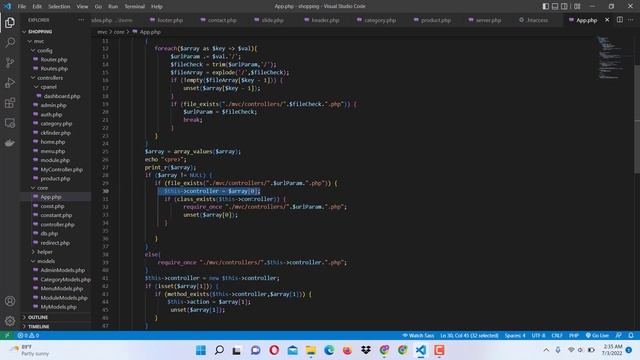Change line endings via CRLF
Image resolution: width=640 pixels, height=360 pixels.
[557, 335]
